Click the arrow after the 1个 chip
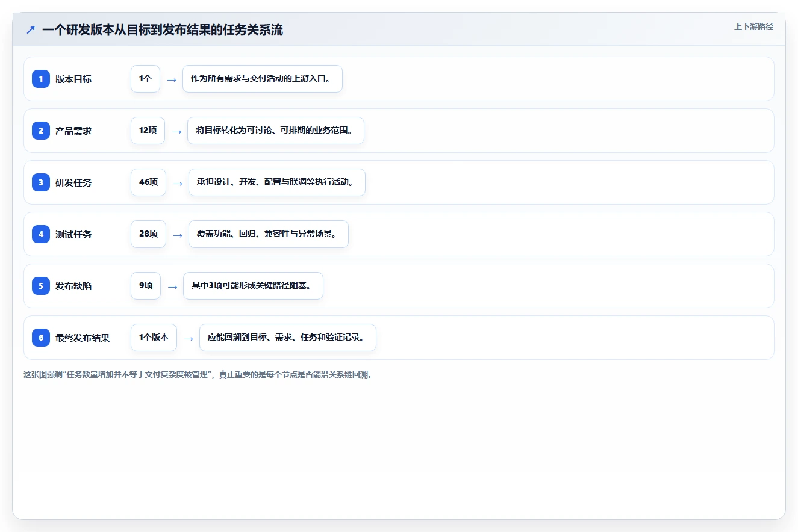Viewport: 798px width, 532px height. coord(172,79)
